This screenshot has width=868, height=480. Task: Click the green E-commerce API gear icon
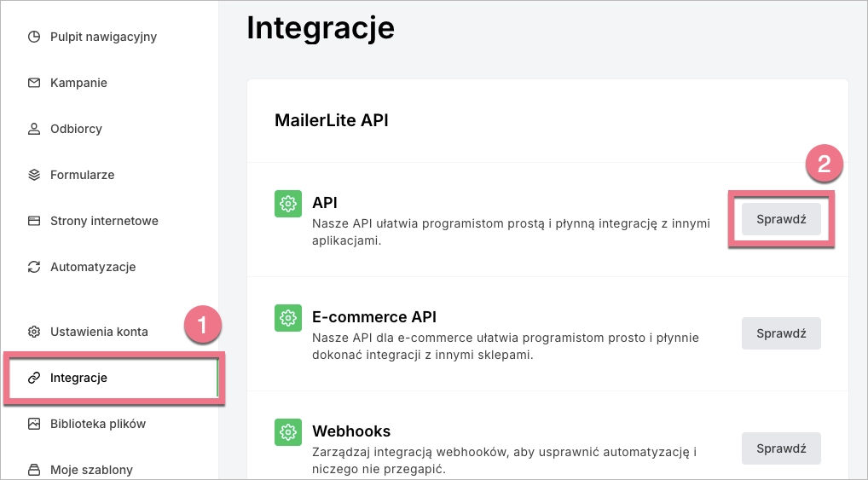pos(288,318)
